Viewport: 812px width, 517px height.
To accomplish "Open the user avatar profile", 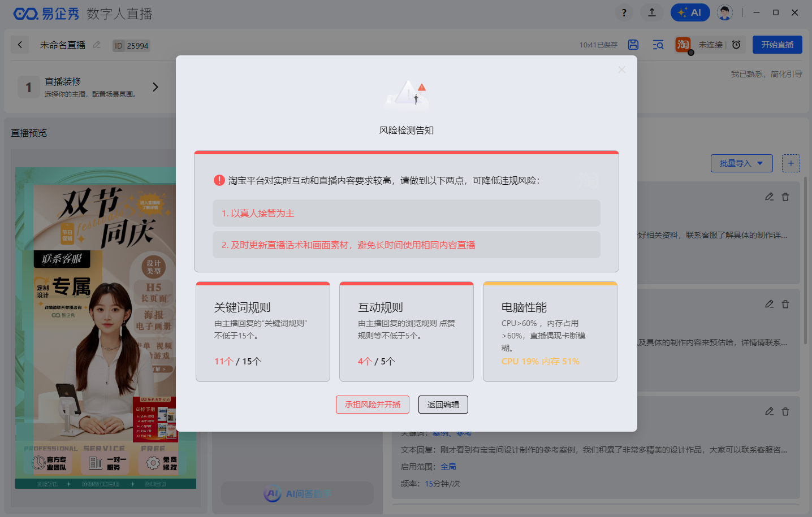I will click(x=724, y=12).
